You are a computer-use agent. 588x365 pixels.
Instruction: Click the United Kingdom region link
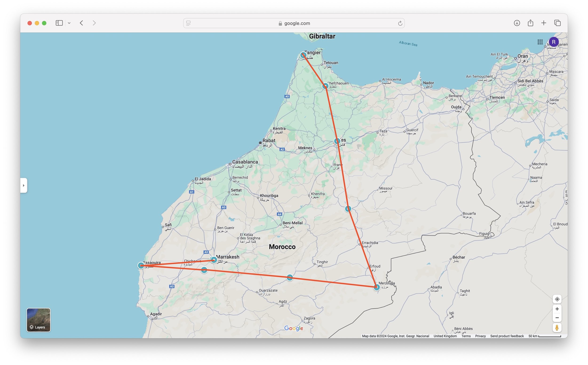445,336
